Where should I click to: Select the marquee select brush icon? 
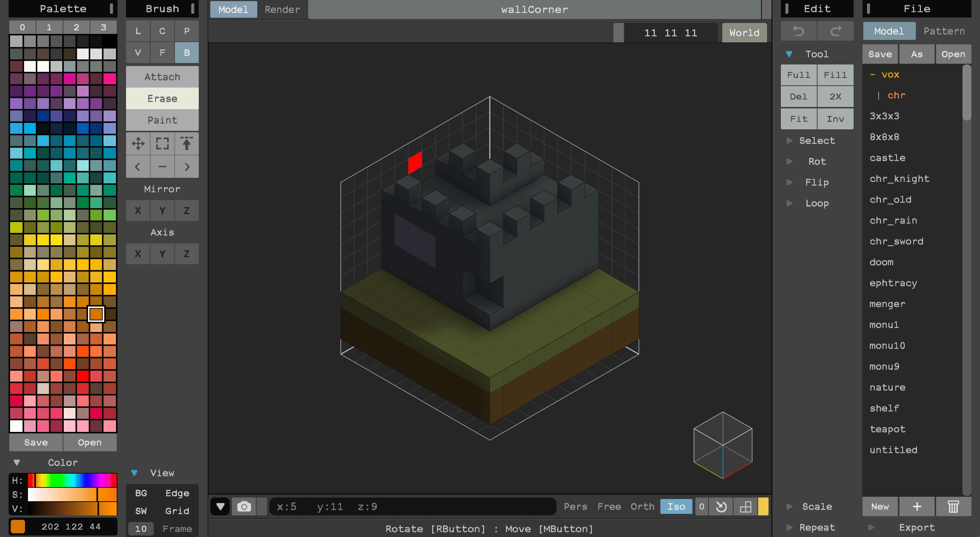(162, 144)
